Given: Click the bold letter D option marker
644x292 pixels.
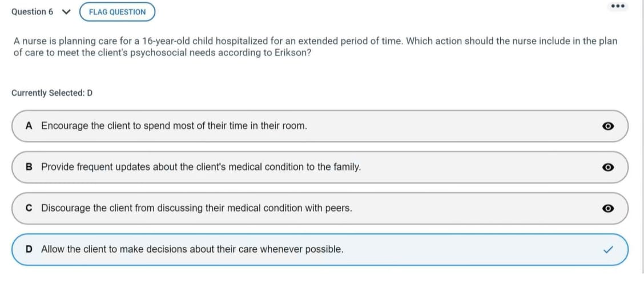Looking at the screenshot, I should [29, 249].
